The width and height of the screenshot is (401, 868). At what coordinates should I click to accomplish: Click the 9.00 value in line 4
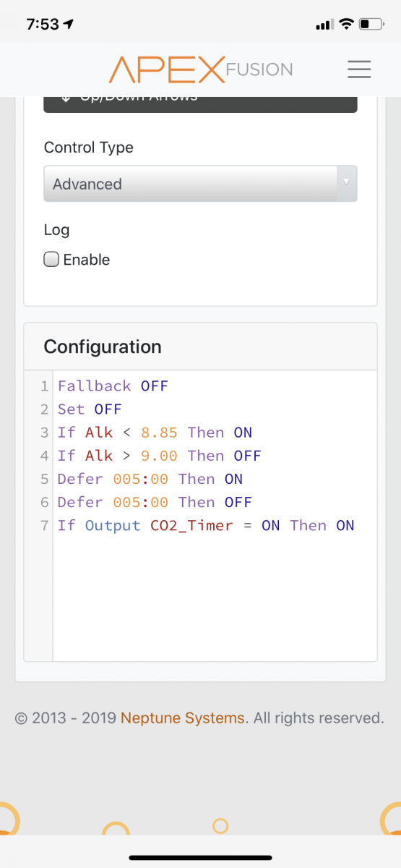(160, 456)
